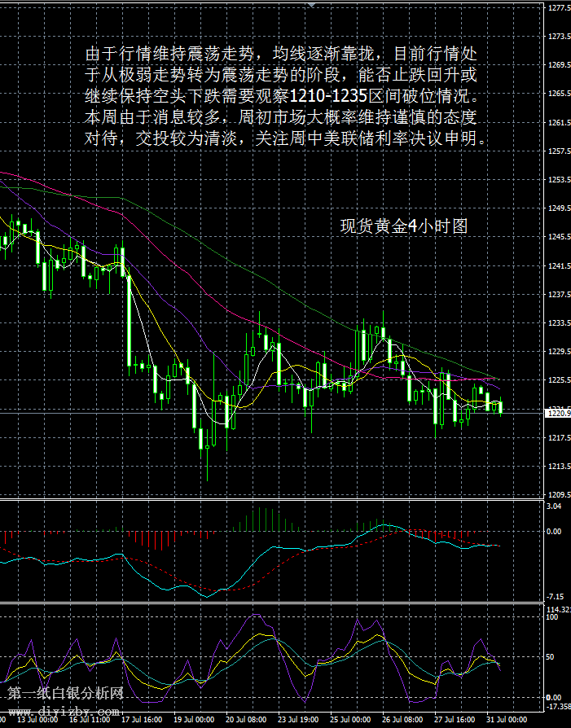Click the '31 Jul 00:00' time axis label

tap(507, 720)
